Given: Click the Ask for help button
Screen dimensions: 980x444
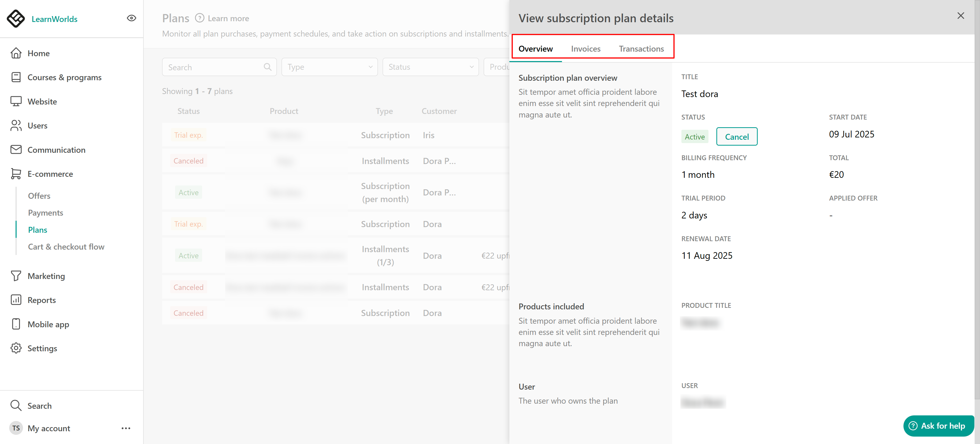Looking at the screenshot, I should 938,426.
